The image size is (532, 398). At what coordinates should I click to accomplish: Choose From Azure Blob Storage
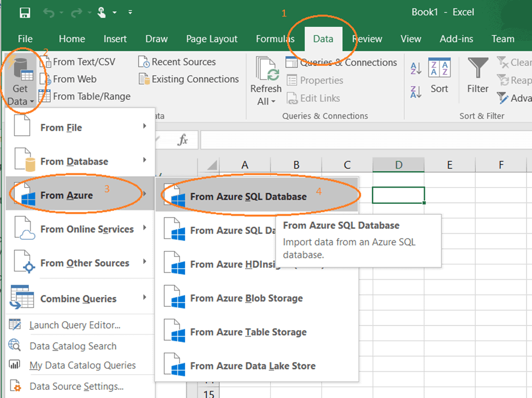(x=257, y=298)
